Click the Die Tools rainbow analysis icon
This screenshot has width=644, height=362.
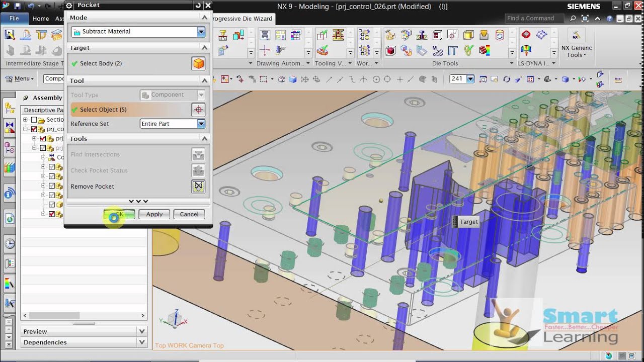point(485,50)
